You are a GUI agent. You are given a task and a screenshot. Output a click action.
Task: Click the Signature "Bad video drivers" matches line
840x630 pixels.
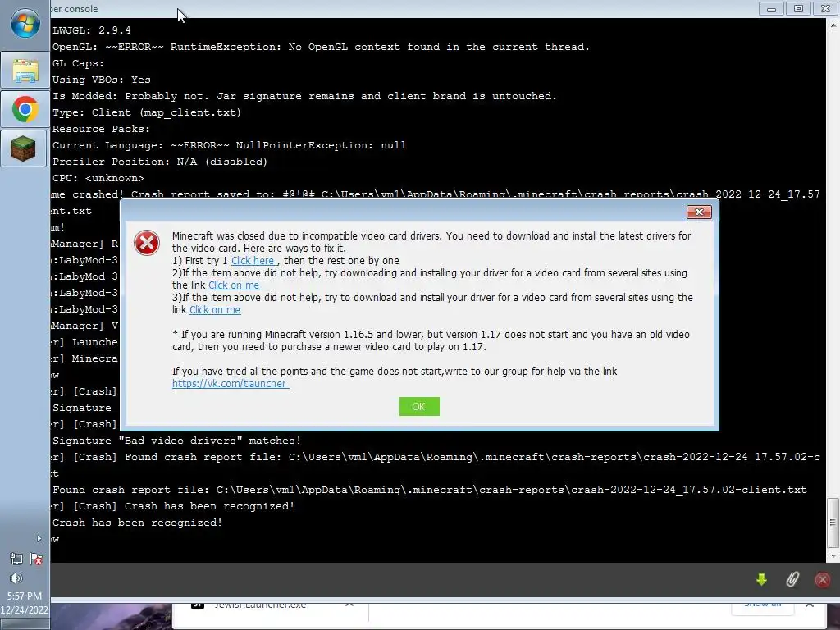point(177,441)
